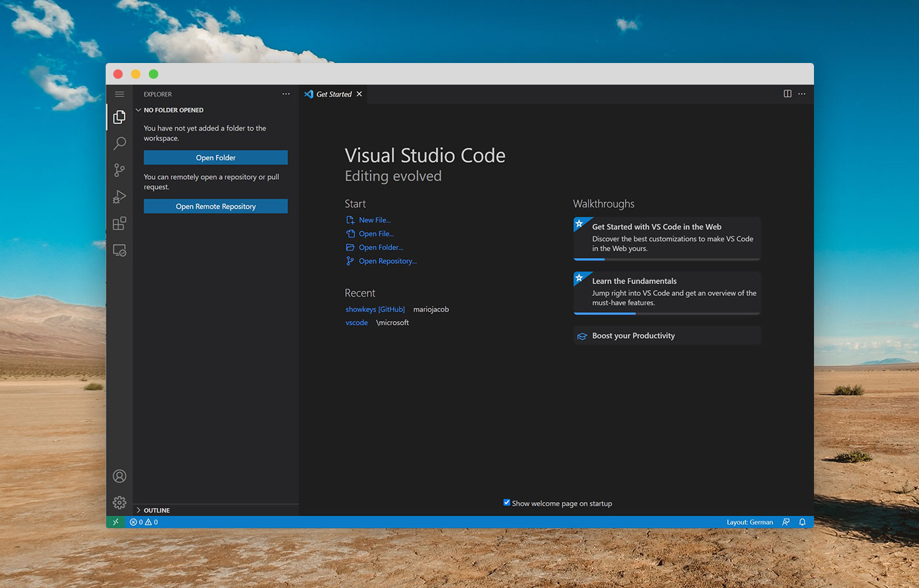919x588 pixels.
Task: Open Get Started with VS Code in the Web walkthrough
Action: [667, 239]
